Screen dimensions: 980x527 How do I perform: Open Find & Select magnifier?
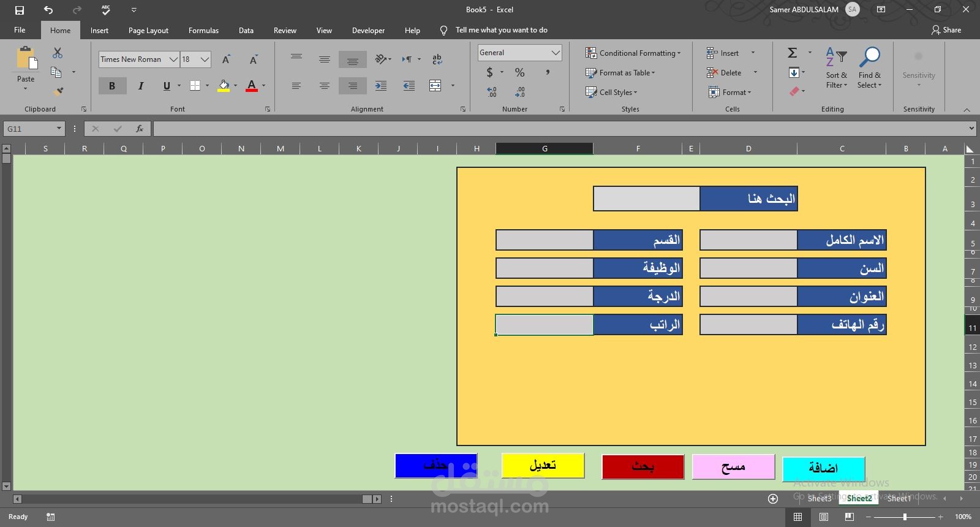tap(869, 67)
